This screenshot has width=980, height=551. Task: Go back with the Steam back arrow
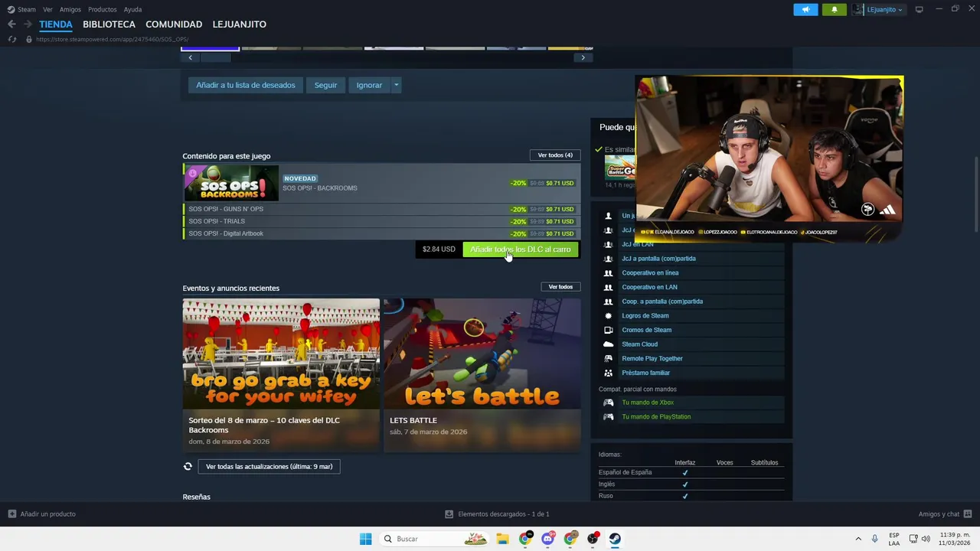pos(11,24)
